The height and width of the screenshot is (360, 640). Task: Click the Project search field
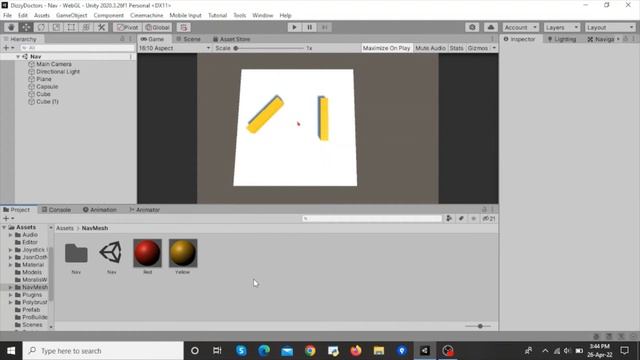tap(372, 219)
